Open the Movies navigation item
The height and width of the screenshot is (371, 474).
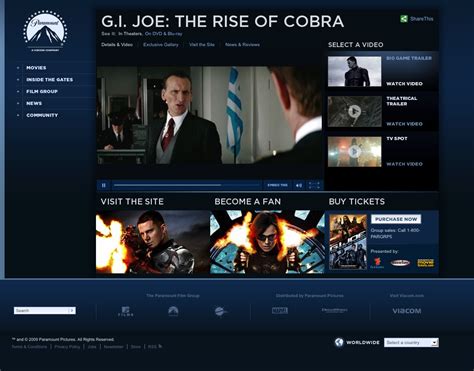tap(36, 68)
